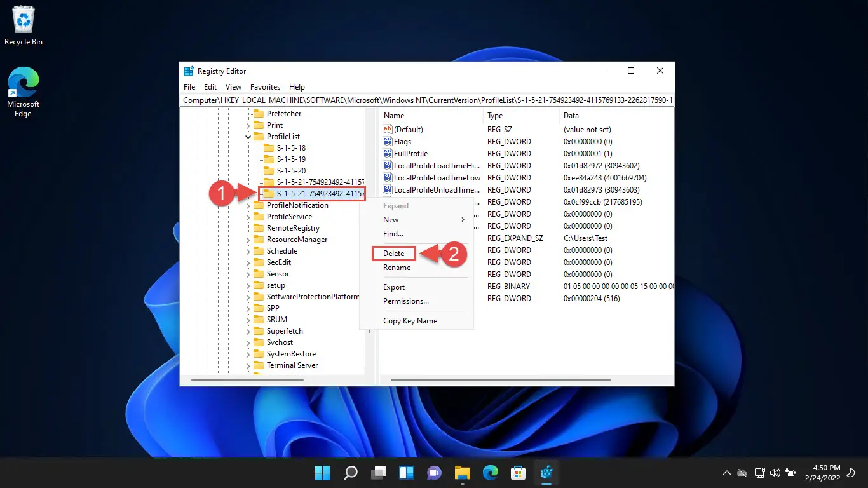Viewport: 868px width, 488px height.
Task: Select the SystemRestore key
Action: pos(291,354)
